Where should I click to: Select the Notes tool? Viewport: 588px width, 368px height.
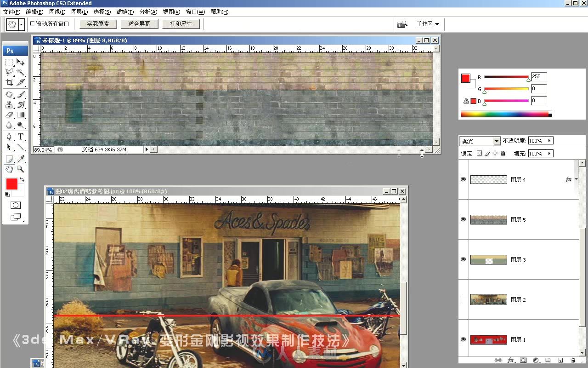[9, 159]
